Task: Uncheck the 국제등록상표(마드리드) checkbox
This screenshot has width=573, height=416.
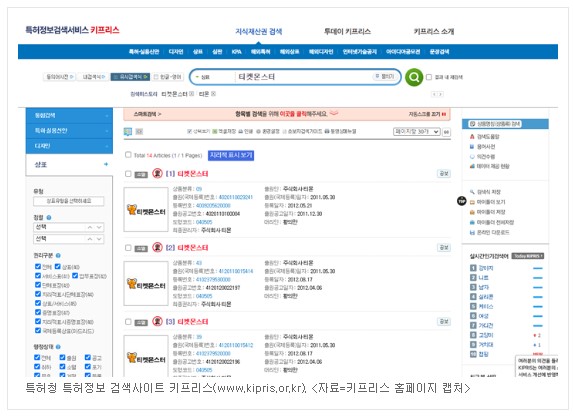Action: coord(38,330)
